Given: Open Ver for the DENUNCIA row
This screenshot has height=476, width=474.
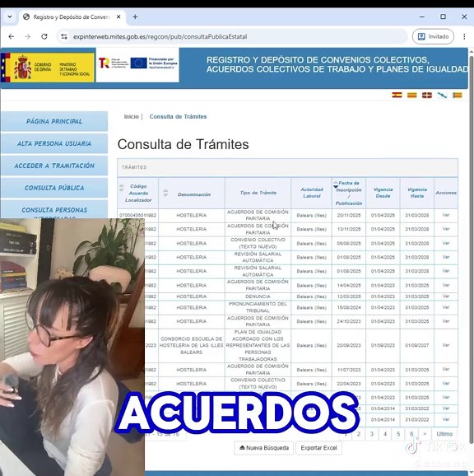Looking at the screenshot, I should 446,296.
